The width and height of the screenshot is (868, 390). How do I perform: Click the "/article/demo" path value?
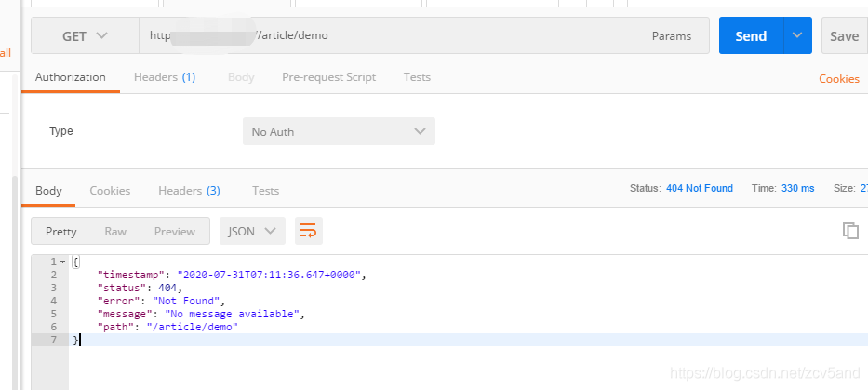point(192,328)
